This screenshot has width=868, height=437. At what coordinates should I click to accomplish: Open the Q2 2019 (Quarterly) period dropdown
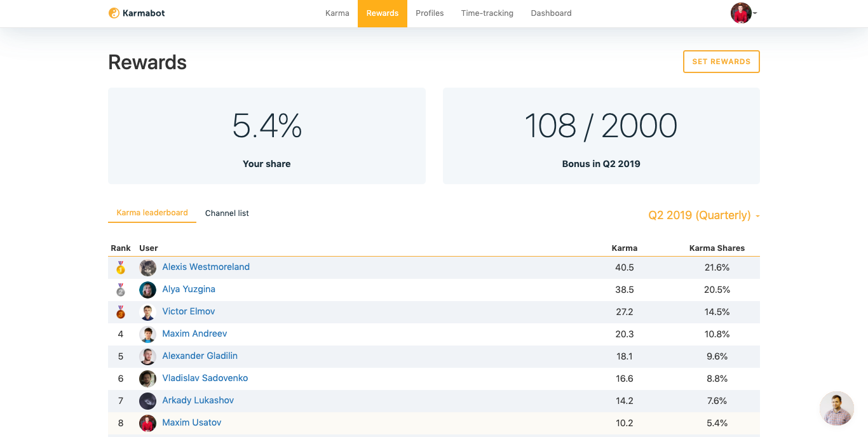click(x=704, y=215)
